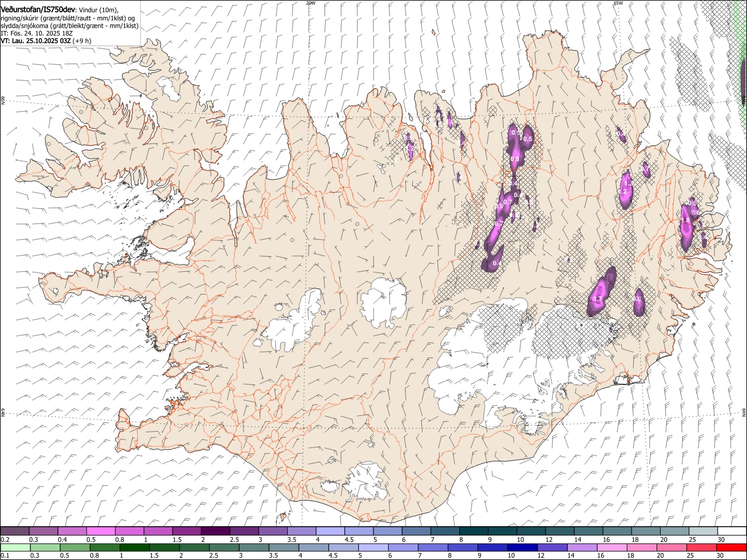This screenshot has width=747, height=560.
Task: Click upper legend swatch between 3.5 and 4
Action: [x=301, y=531]
